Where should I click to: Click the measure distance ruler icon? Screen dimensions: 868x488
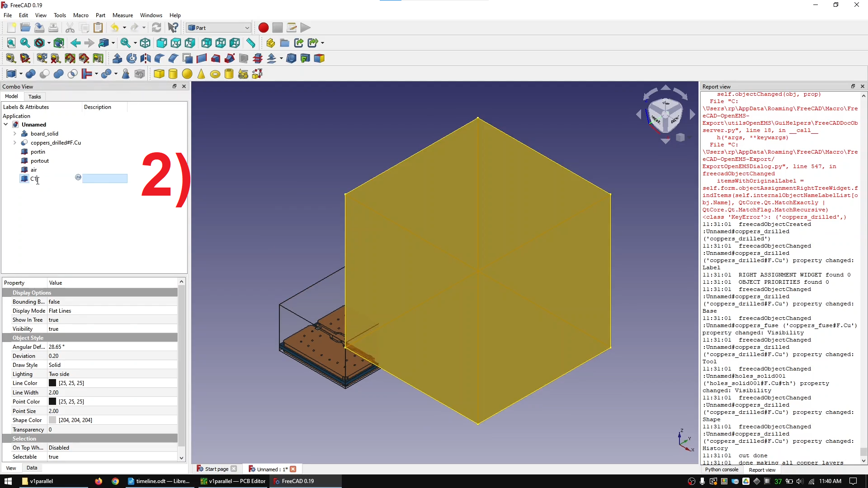tap(251, 43)
